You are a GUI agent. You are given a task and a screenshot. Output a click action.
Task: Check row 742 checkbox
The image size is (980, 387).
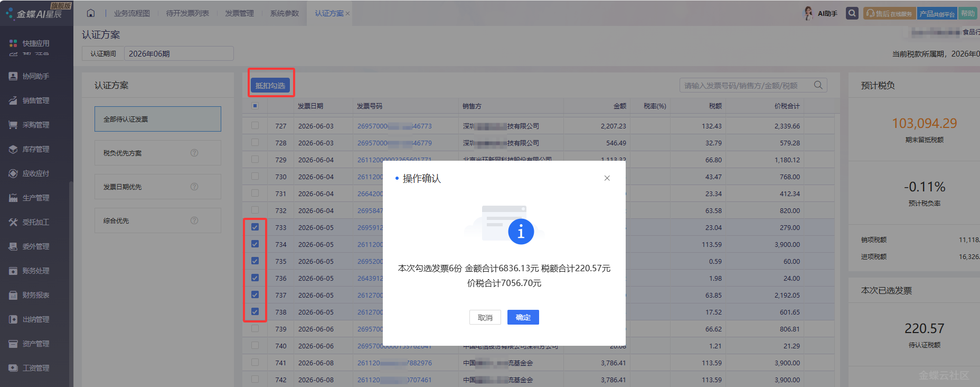[x=255, y=380]
